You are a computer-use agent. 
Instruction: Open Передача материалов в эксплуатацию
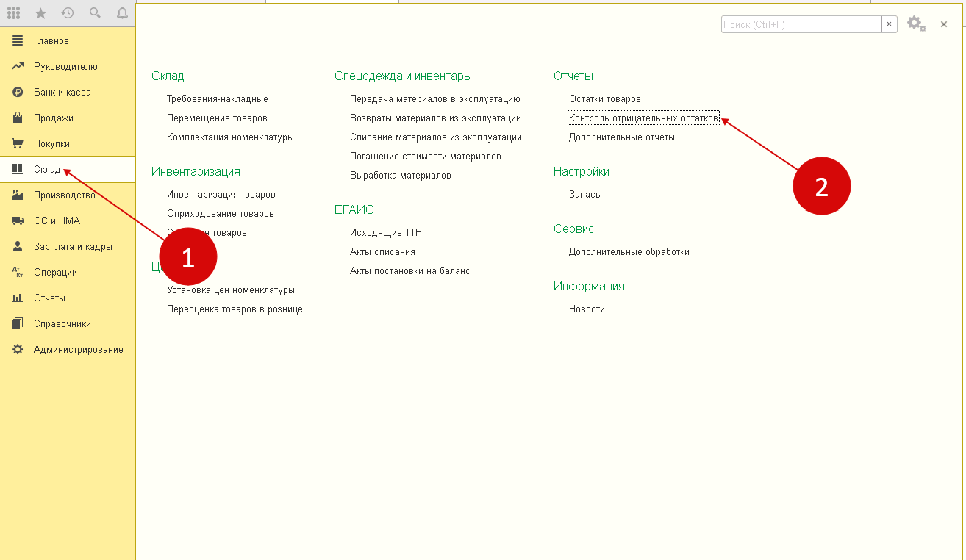(x=434, y=99)
